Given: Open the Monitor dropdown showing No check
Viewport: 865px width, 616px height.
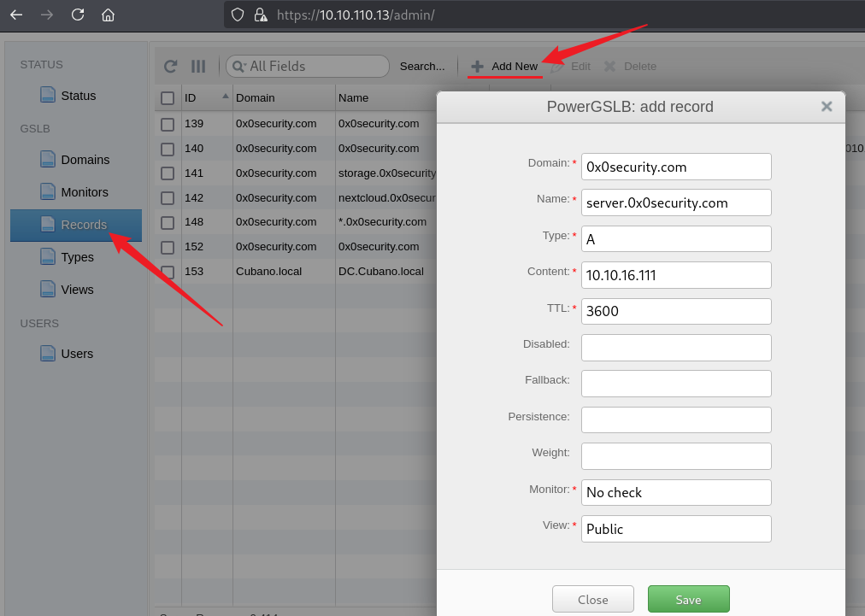Looking at the screenshot, I should click(675, 492).
